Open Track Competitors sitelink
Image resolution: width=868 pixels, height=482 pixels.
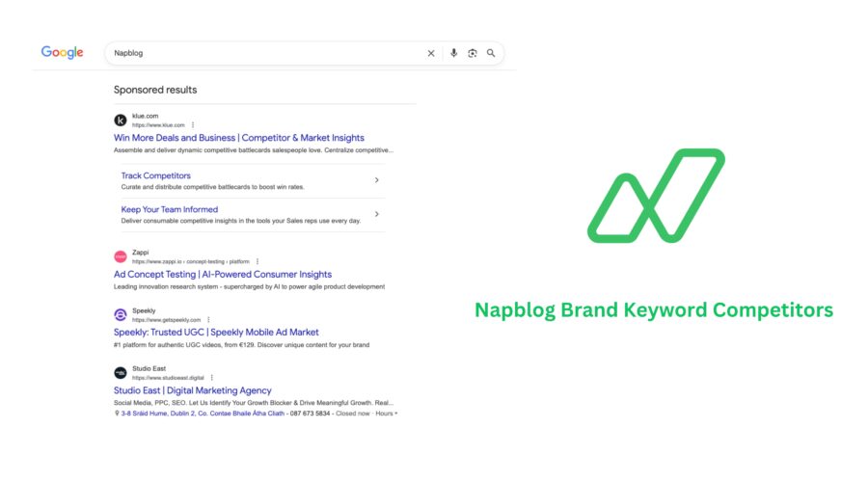tap(155, 175)
